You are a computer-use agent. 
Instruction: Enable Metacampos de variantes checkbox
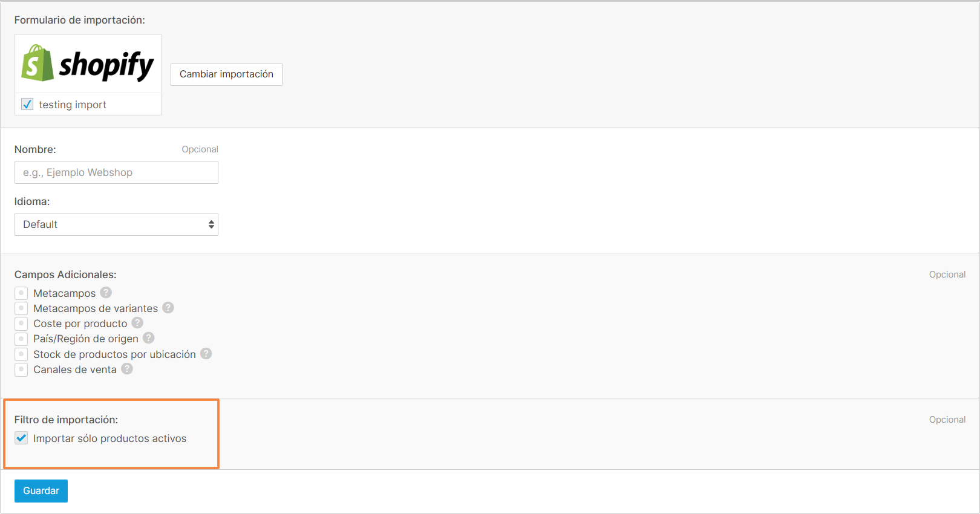pyautogui.click(x=21, y=308)
